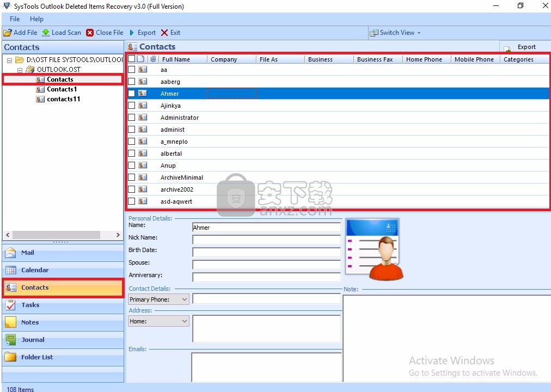
Task: Click the red Close File icon
Action: point(90,33)
